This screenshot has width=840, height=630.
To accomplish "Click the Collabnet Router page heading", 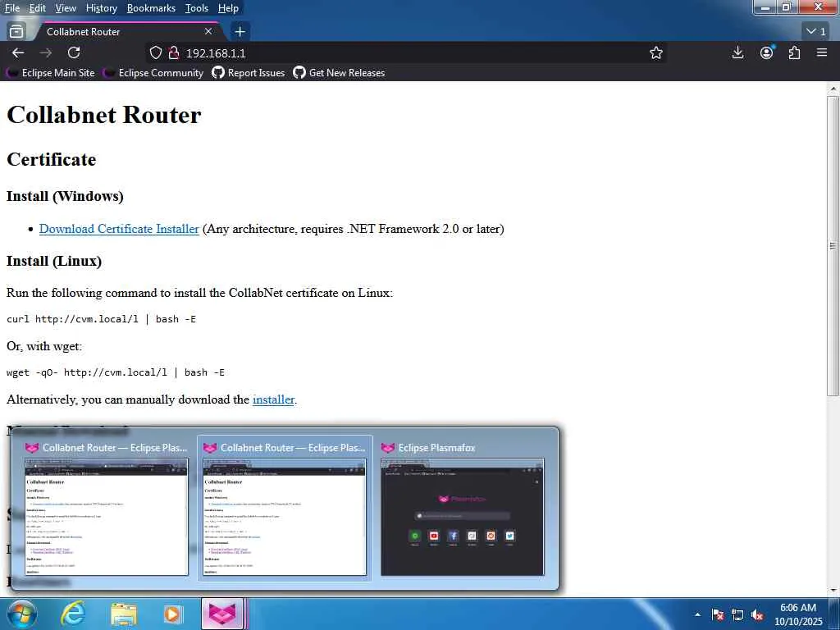I will click(104, 115).
